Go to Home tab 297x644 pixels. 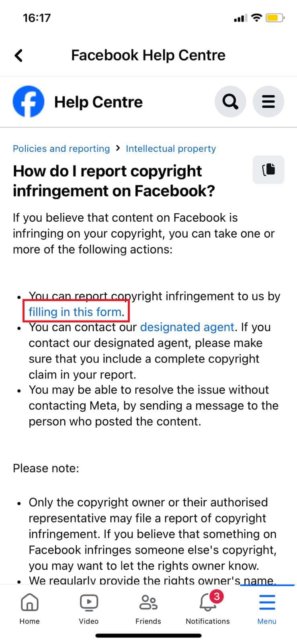click(x=30, y=609)
